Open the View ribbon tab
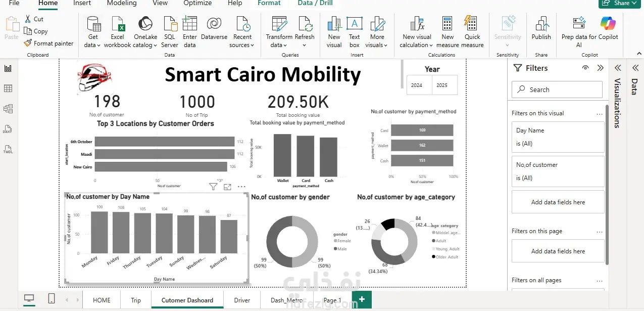Viewport: 644px width, 311px height. point(160,3)
